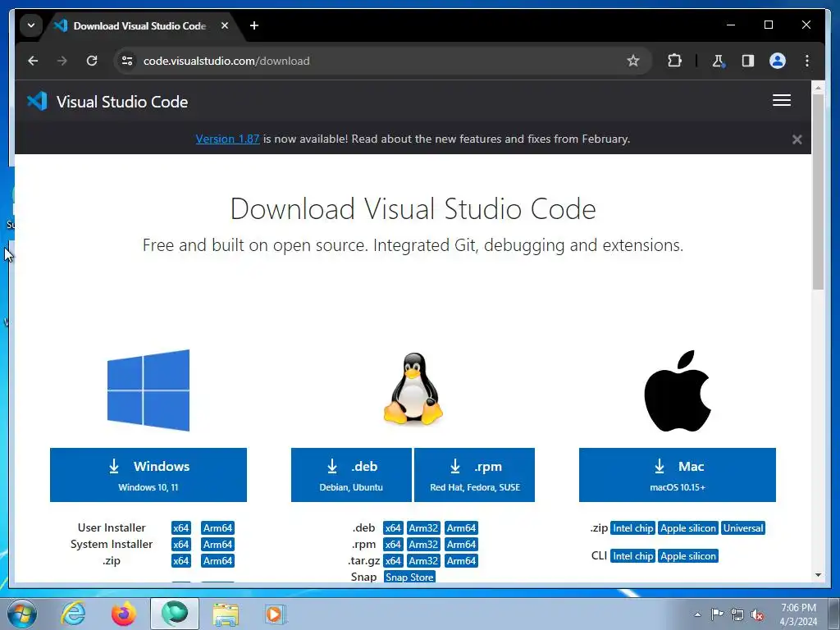Reload the current page
Image resolution: width=840 pixels, height=630 pixels.
[92, 61]
